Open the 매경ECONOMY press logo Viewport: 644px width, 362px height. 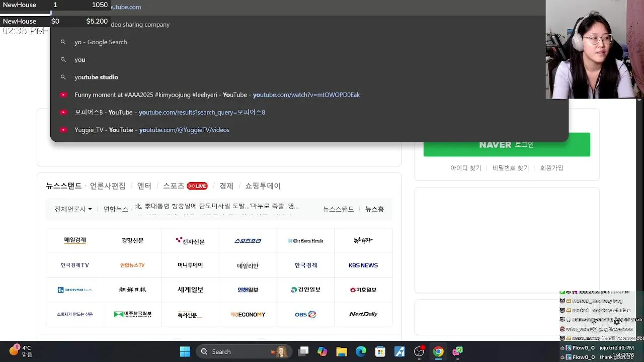point(248,314)
